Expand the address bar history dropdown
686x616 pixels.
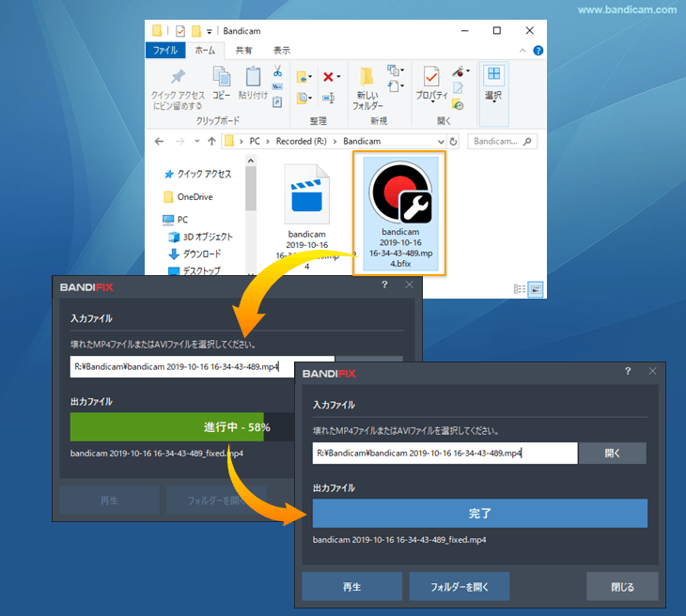click(441, 141)
